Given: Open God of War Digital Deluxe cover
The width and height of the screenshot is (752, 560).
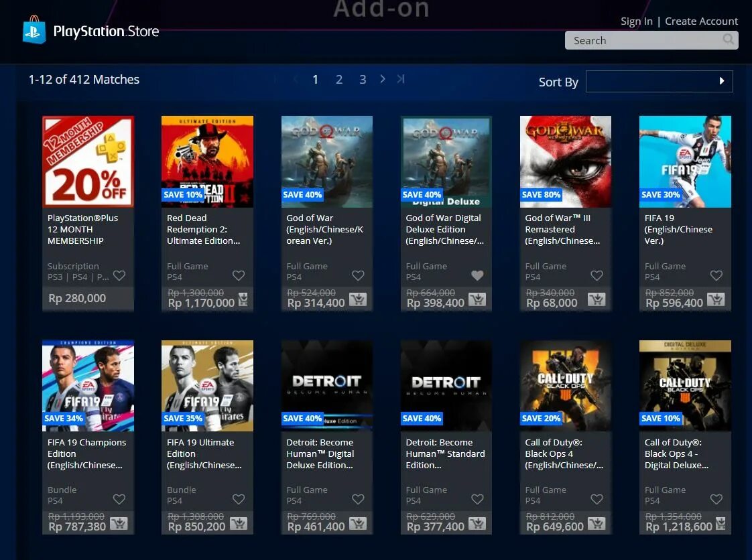Looking at the screenshot, I should (x=446, y=161).
